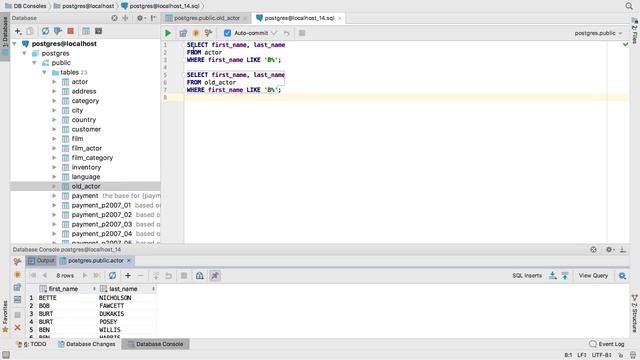
Task: Click the red Disconnect stop icon in the Database toolbar
Action: pyautogui.click(x=71, y=31)
